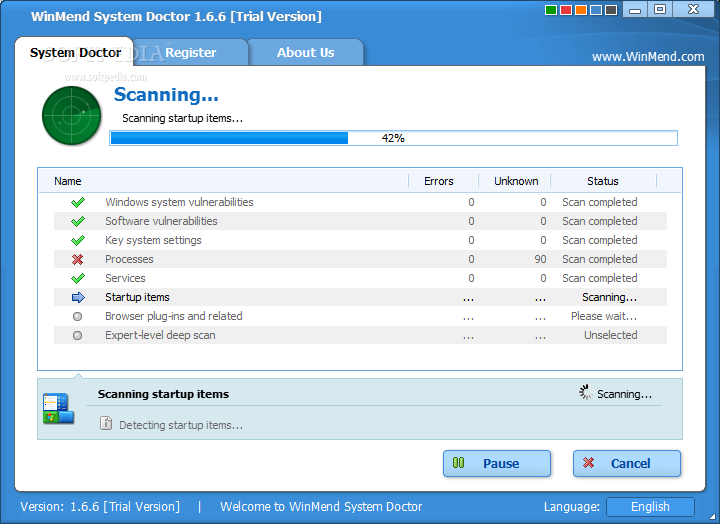This screenshot has height=524, width=720.
Task: Click green check next to Windows system vulnerabilities
Action: click(x=78, y=202)
